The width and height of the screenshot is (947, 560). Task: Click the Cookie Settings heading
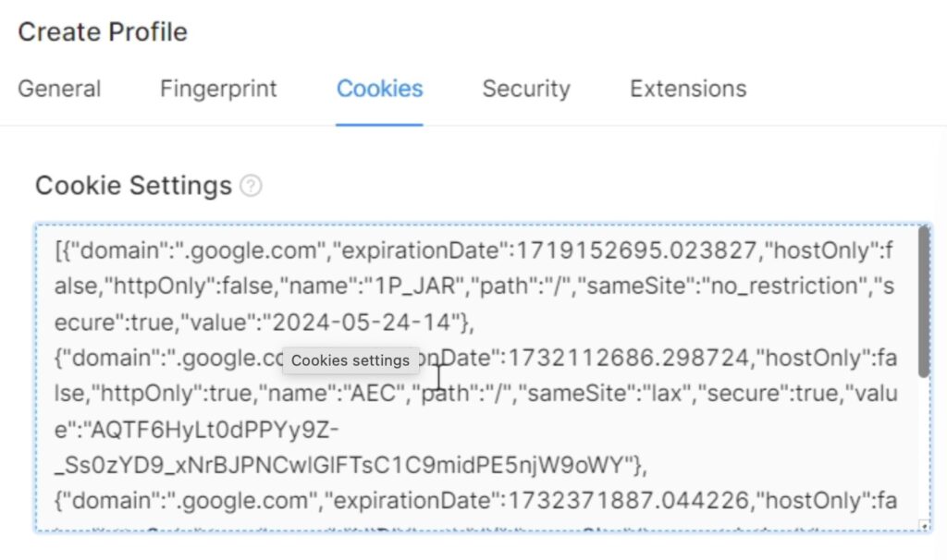[133, 185]
